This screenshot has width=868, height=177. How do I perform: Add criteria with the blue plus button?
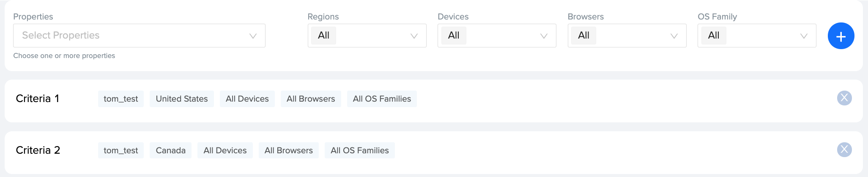pyautogui.click(x=841, y=36)
